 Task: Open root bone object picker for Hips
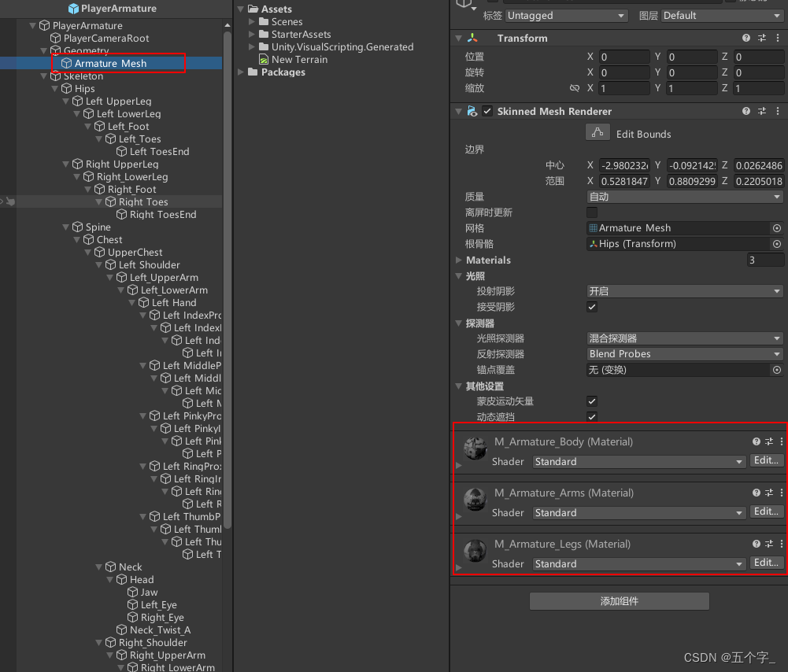coord(777,244)
